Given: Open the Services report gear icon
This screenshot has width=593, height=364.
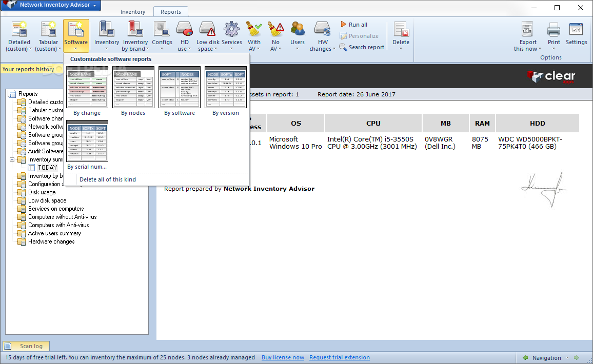Looking at the screenshot, I should (231, 29).
